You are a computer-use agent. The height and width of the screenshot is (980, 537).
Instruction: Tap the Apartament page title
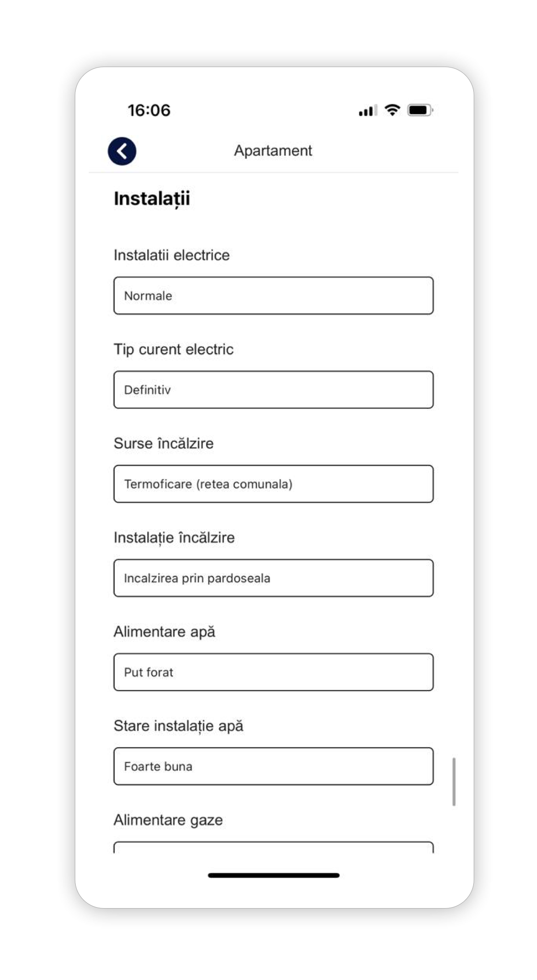tap(273, 150)
